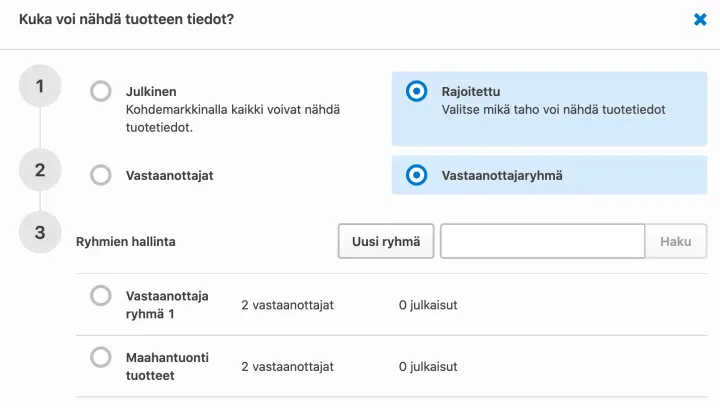Viewport: 720px width, 408px height.
Task: Close the product visibility dialog
Action: (700, 19)
